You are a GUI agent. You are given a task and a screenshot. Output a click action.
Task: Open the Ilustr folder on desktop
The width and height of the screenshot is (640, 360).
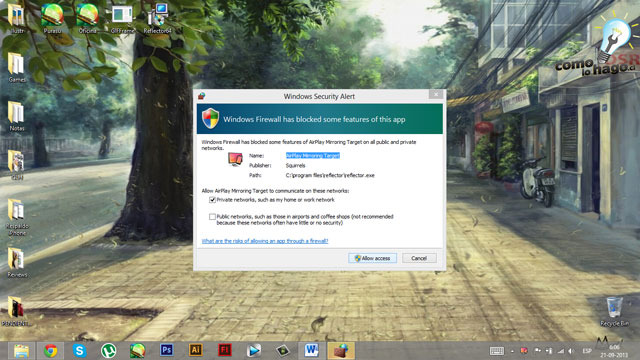(17, 18)
